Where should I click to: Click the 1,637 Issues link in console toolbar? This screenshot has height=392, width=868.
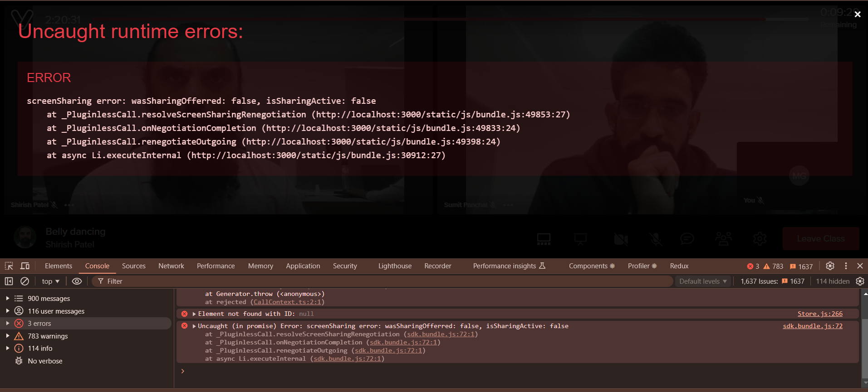(772, 281)
